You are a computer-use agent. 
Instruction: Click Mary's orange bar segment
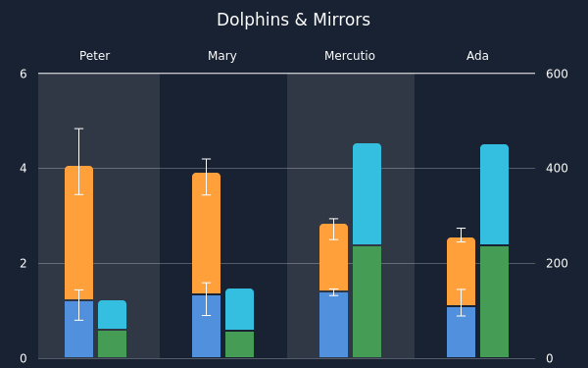point(206,234)
